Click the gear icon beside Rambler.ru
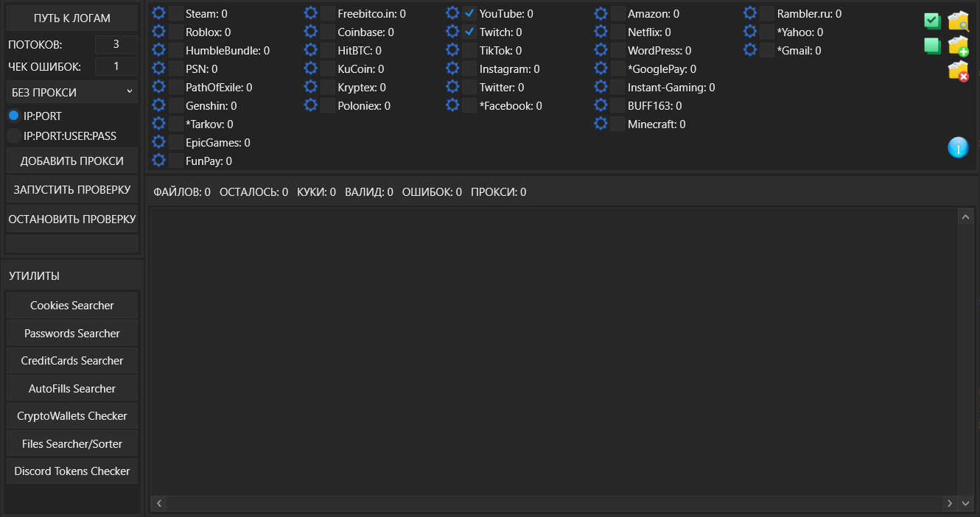The width and height of the screenshot is (980, 517). click(x=750, y=13)
